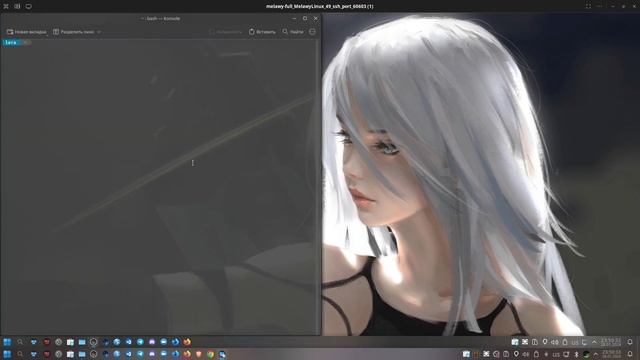Image resolution: width=640 pixels, height=360 pixels.
Task: Open notifications bell on lower taskbar
Action: pos(630,354)
